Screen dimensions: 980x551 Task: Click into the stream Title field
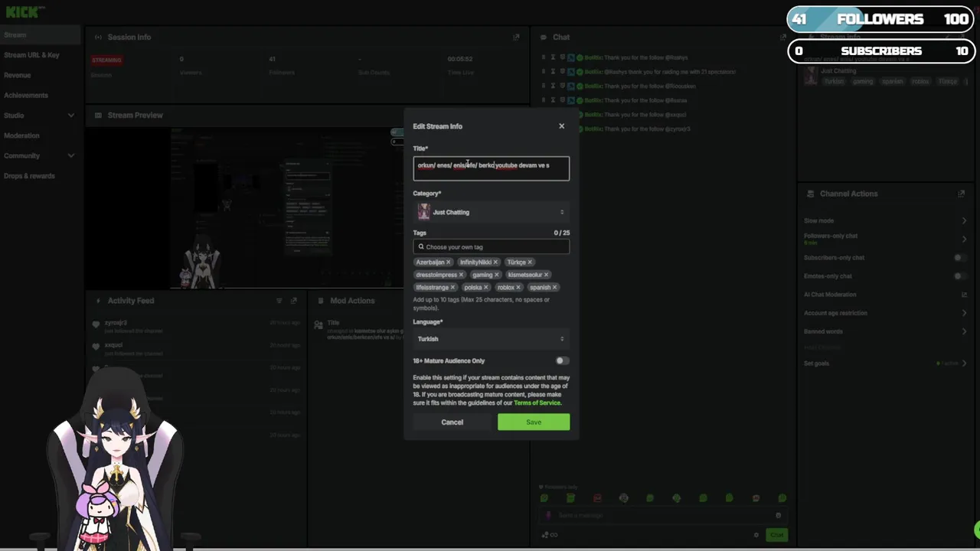coord(491,168)
